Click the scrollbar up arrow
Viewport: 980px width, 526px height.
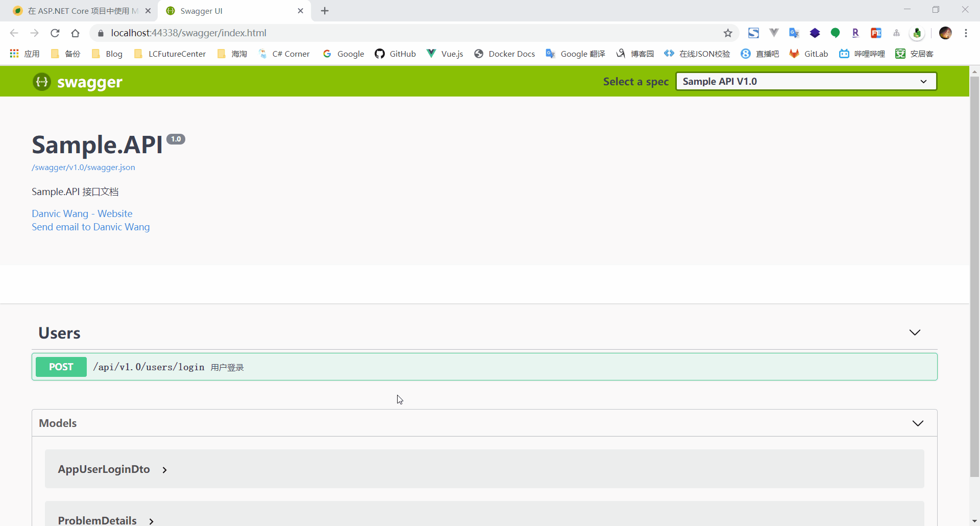coord(974,71)
